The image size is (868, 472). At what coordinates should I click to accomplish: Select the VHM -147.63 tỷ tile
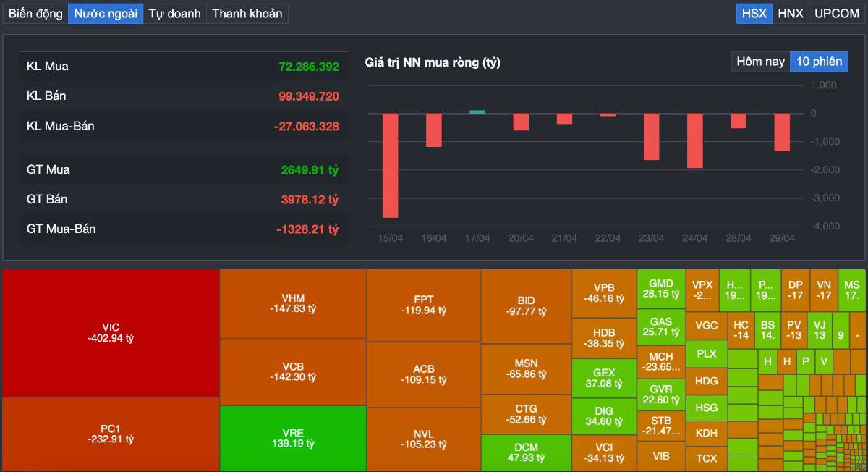pyautogui.click(x=293, y=303)
